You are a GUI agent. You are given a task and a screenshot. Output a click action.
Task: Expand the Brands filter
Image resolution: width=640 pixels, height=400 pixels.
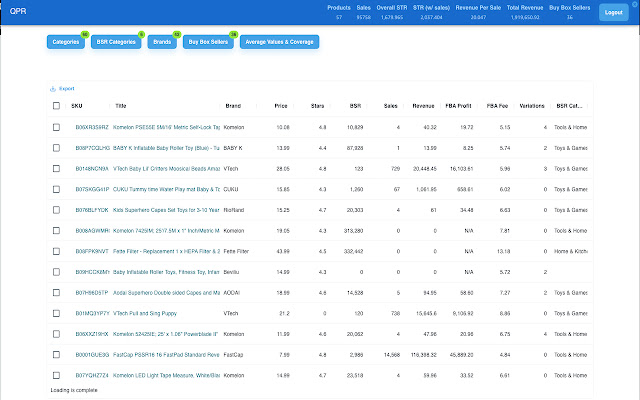(x=162, y=42)
